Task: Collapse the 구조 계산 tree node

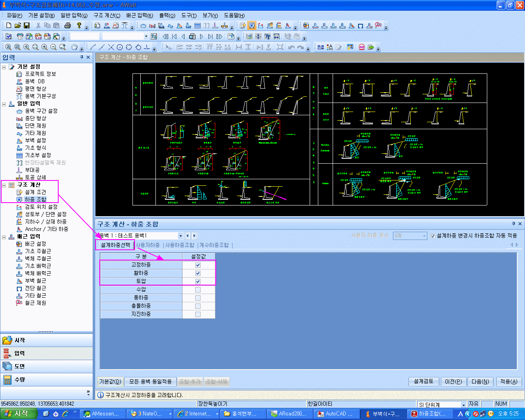Action: (4, 185)
